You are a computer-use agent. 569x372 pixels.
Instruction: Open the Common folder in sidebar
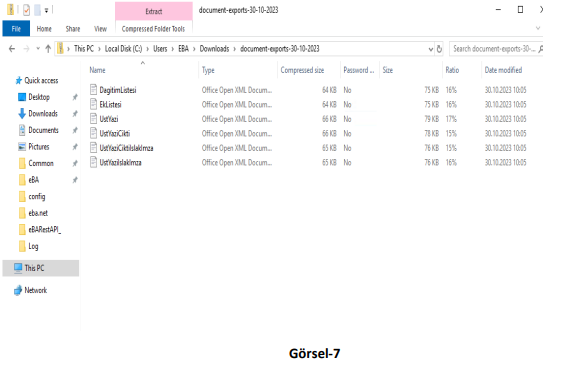point(41,163)
